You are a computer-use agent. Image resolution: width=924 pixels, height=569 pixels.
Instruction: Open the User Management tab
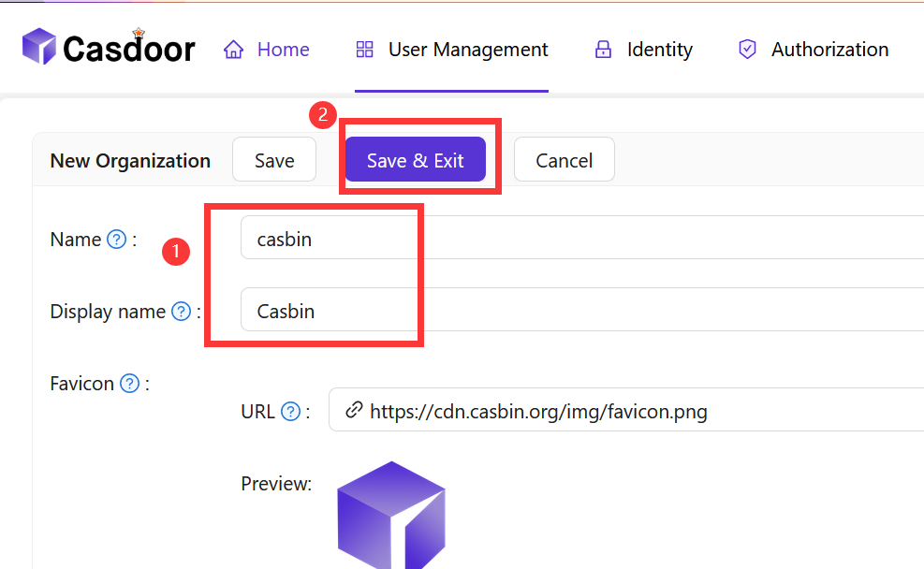[467, 49]
